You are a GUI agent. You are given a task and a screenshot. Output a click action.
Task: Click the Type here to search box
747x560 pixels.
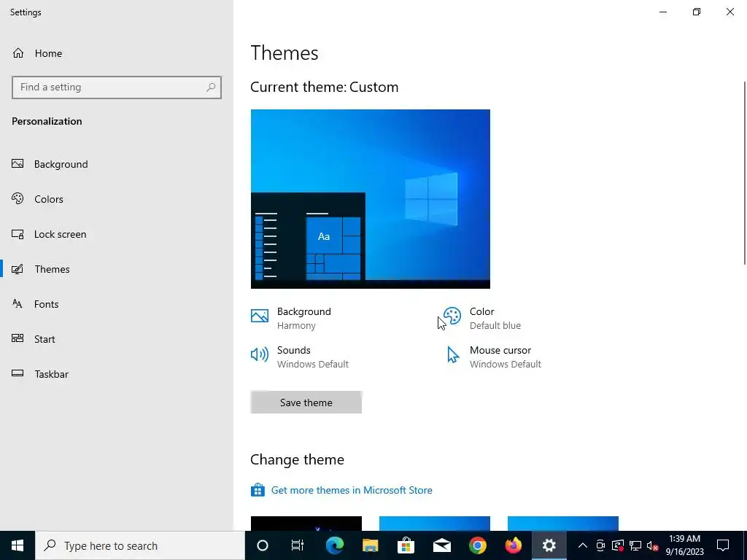click(x=140, y=545)
